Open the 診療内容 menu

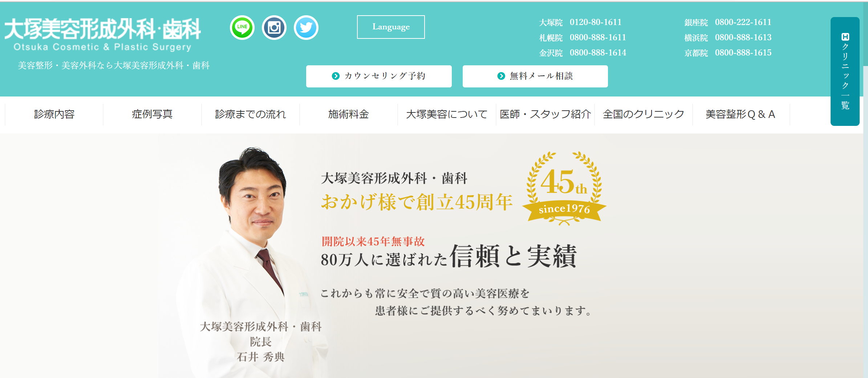[54, 114]
